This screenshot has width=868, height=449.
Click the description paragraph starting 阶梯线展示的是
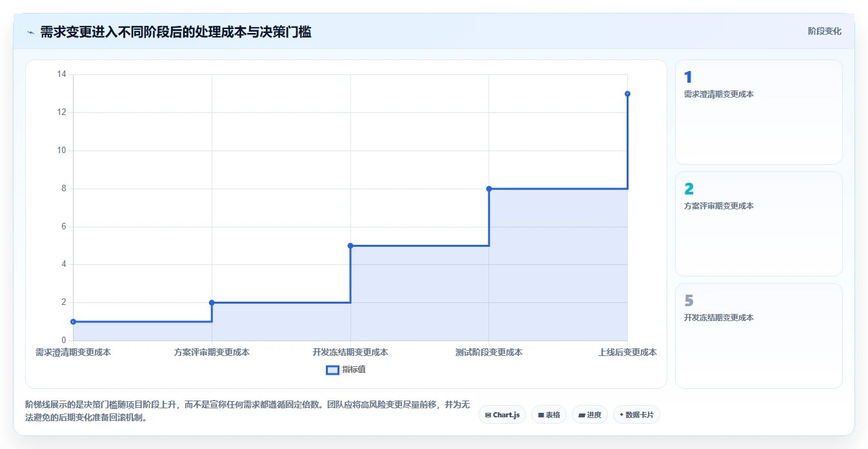pos(248,411)
